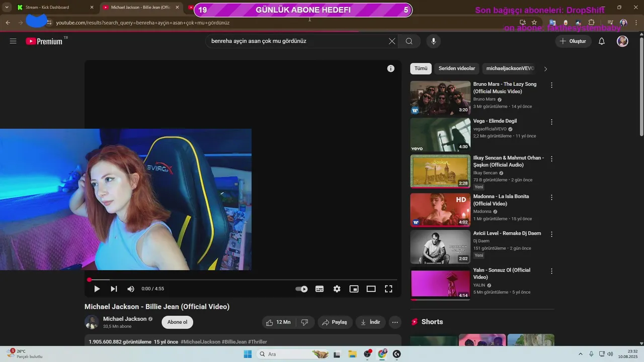Image resolution: width=644 pixels, height=362 pixels.
Task: Open the YouTube hamburger guide menu
Action: point(13,41)
